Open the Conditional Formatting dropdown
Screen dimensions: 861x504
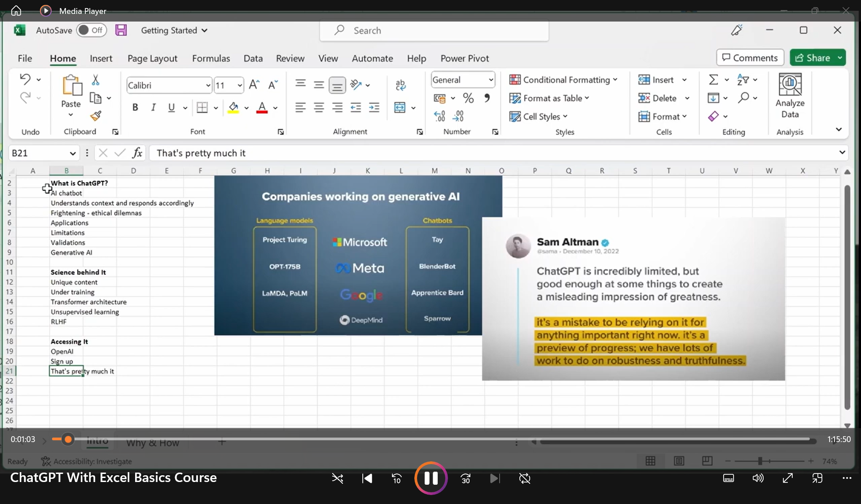pos(563,80)
